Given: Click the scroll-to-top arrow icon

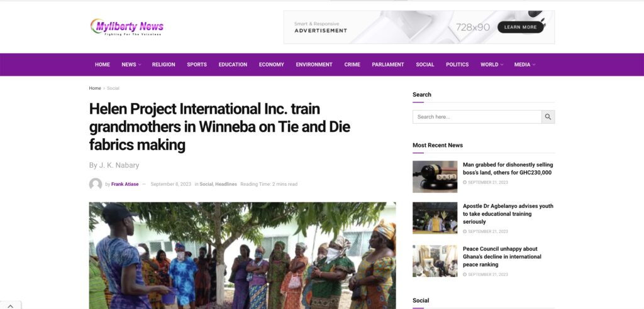Looking at the screenshot, I should 11,305.
